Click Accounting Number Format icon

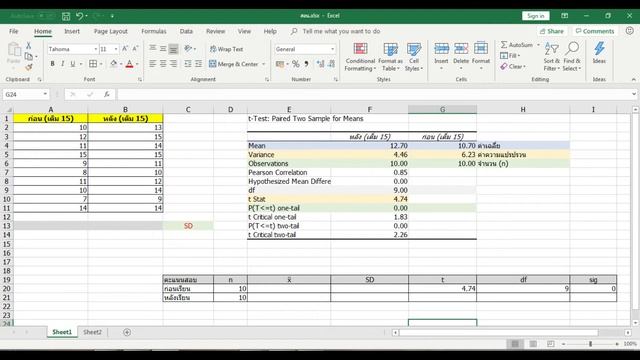click(280, 64)
